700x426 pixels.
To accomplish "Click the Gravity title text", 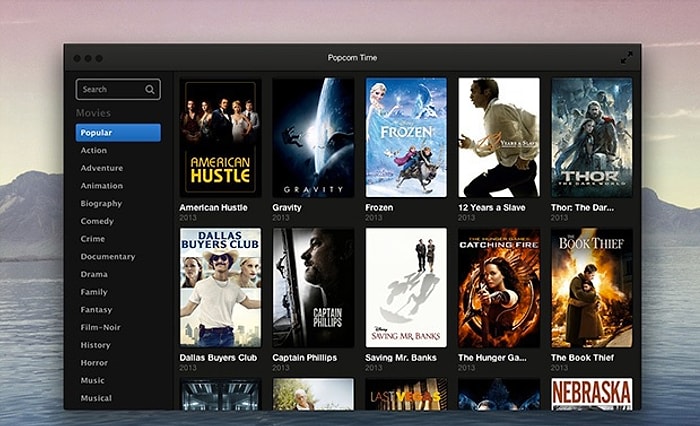I will click(287, 208).
